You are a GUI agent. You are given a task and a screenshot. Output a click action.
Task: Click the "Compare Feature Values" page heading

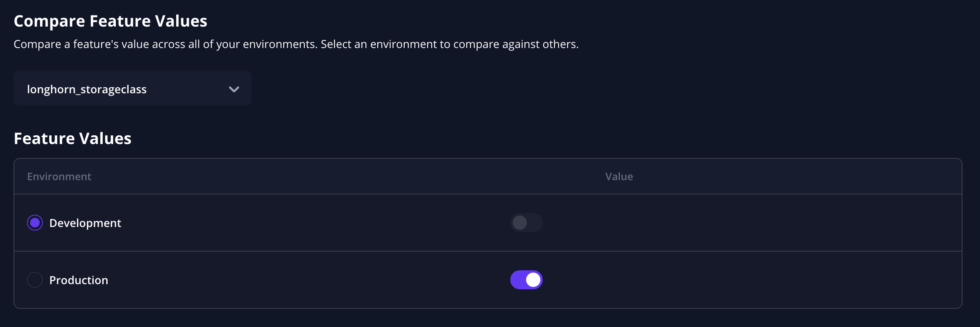110,21
